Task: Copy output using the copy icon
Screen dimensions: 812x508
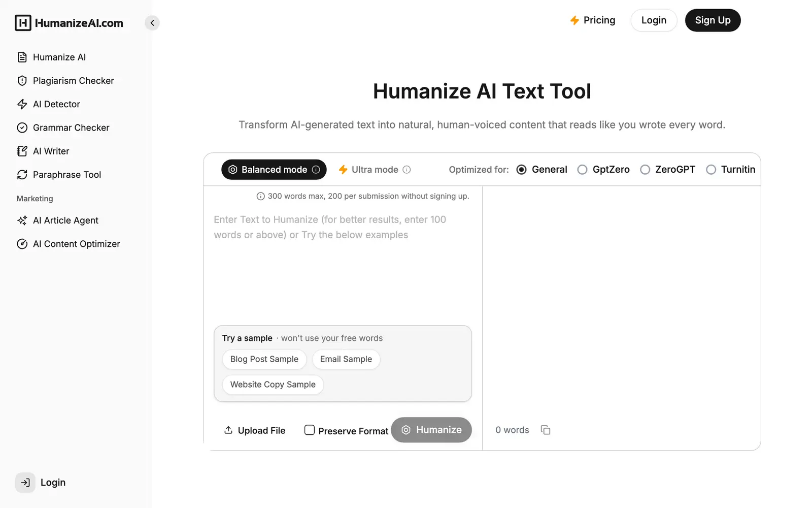Action: click(x=546, y=430)
